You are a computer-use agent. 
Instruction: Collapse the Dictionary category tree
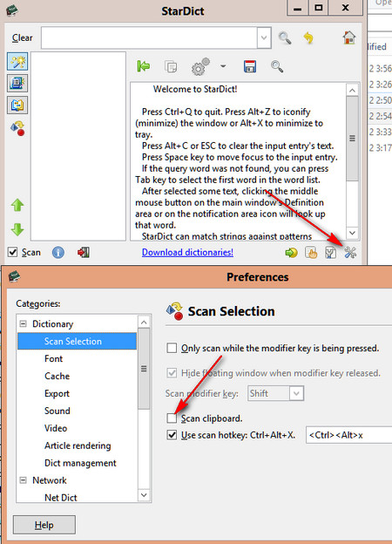click(24, 323)
